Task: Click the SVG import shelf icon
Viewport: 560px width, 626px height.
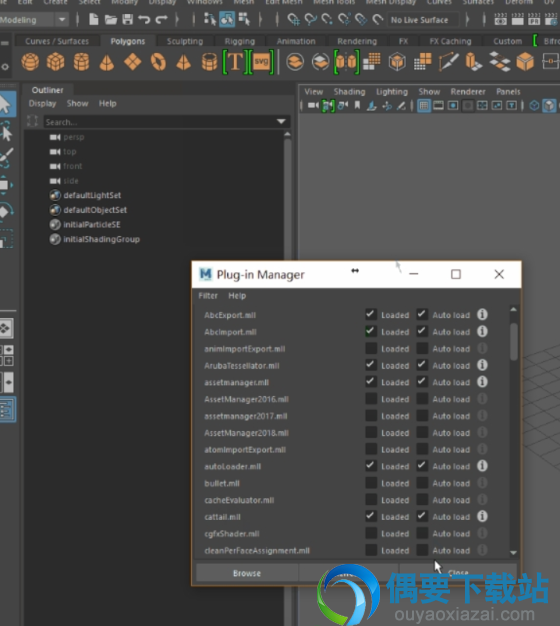Action: coord(261,62)
